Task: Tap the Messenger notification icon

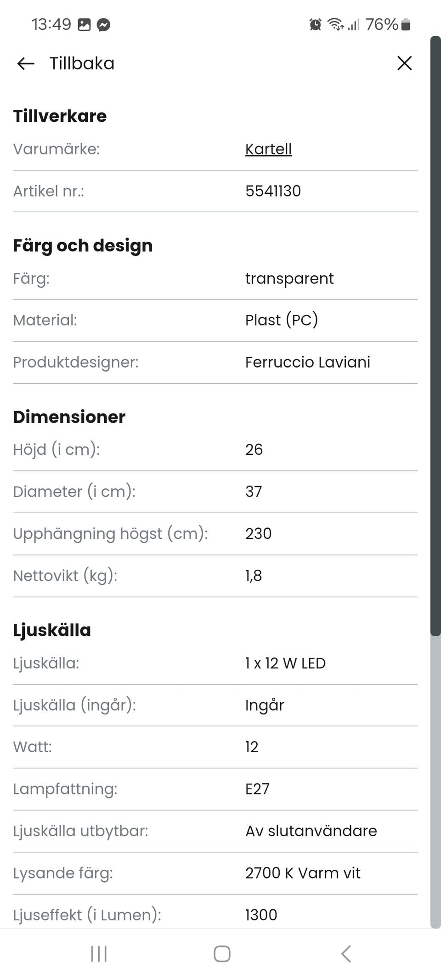Action: (104, 24)
